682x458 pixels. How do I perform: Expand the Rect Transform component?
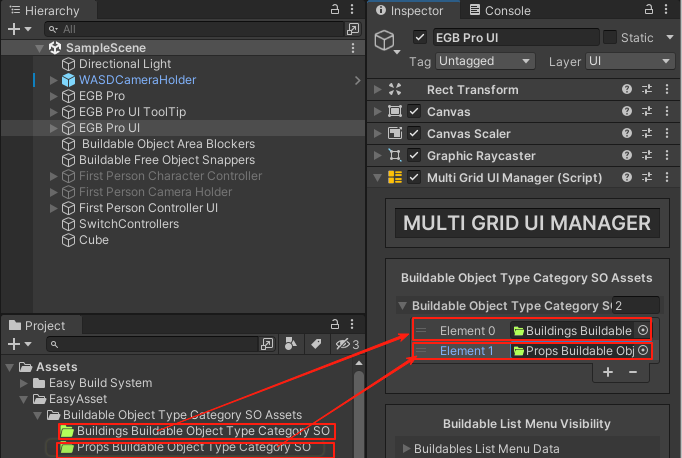click(378, 90)
